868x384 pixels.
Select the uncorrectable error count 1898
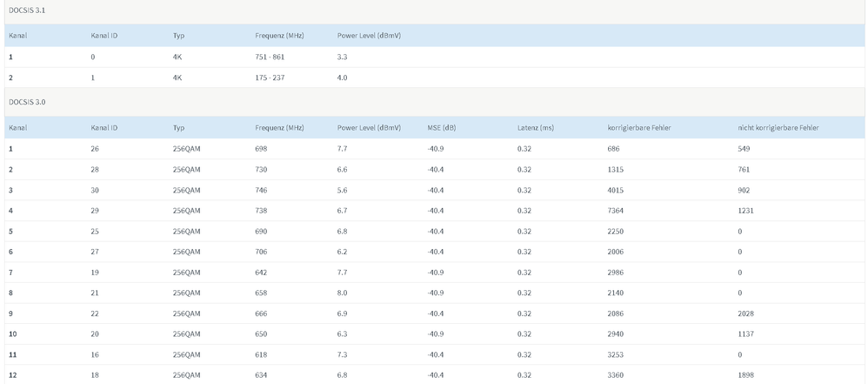pos(745,375)
